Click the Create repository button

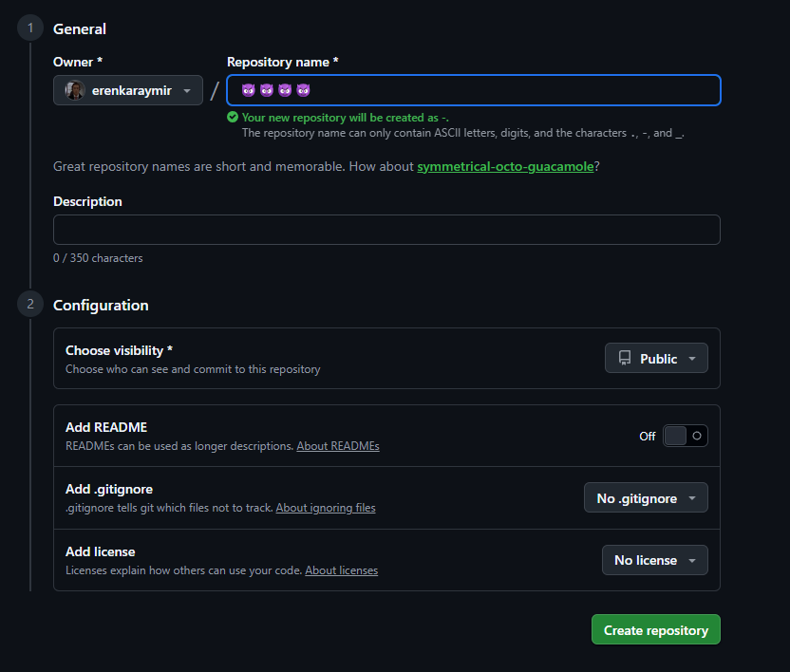[656, 629]
